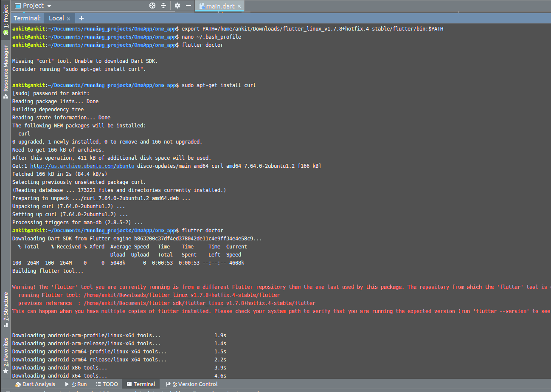The image size is (551, 392).
Task: Click the 'running Flutter tool:' path line
Action: pos(149,295)
